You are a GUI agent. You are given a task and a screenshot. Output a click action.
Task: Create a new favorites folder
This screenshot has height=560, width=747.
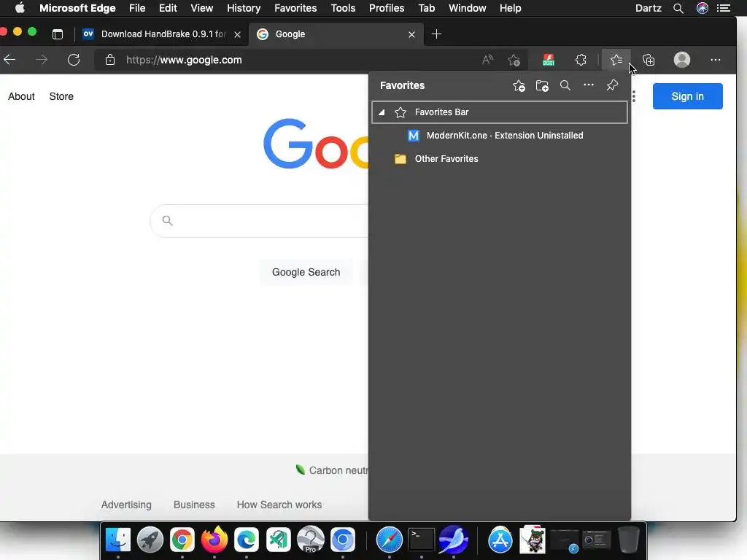(x=542, y=86)
